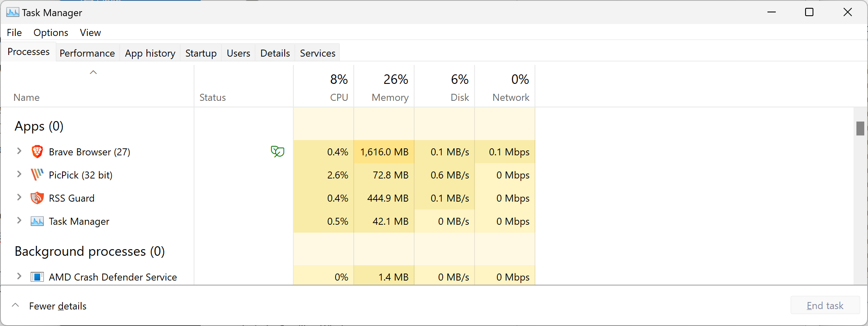Click Task Manager's 0.5% CPU cell
This screenshot has width=868, height=326.
pyautogui.click(x=324, y=221)
